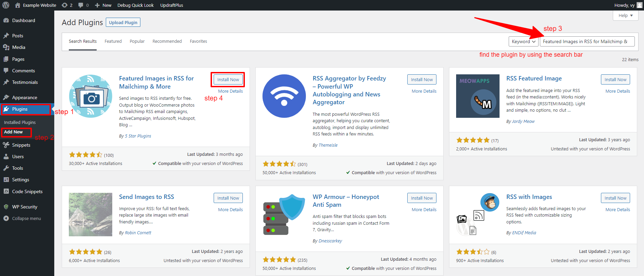Click the plugin search input field
The image size is (644, 276).
(x=587, y=41)
